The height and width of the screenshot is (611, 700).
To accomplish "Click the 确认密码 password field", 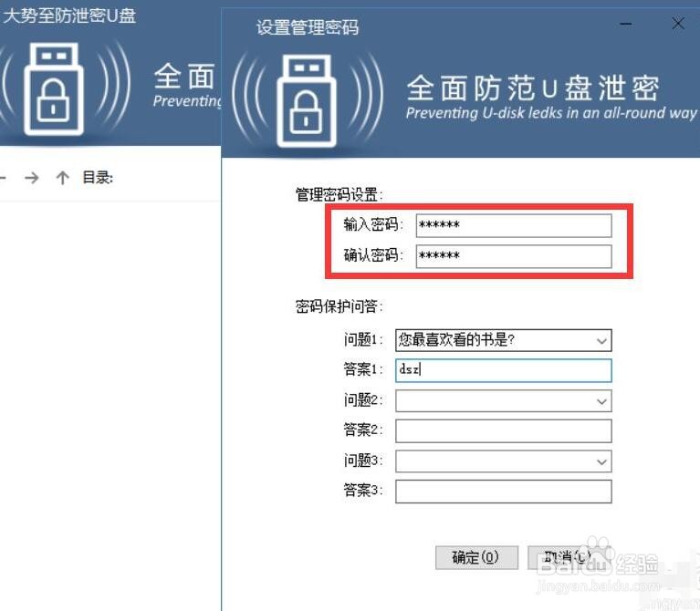I will pos(514,256).
